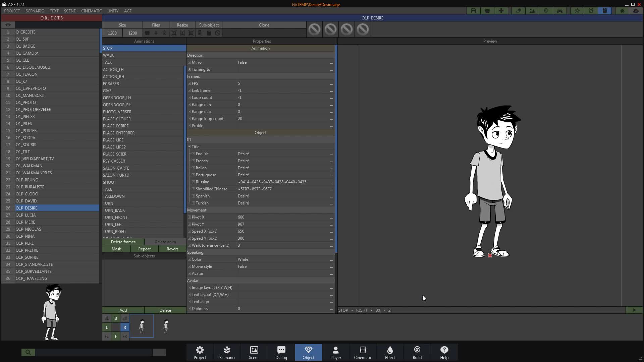Toggle the BR direction button
This screenshot has height=362, width=644.
coord(125,318)
